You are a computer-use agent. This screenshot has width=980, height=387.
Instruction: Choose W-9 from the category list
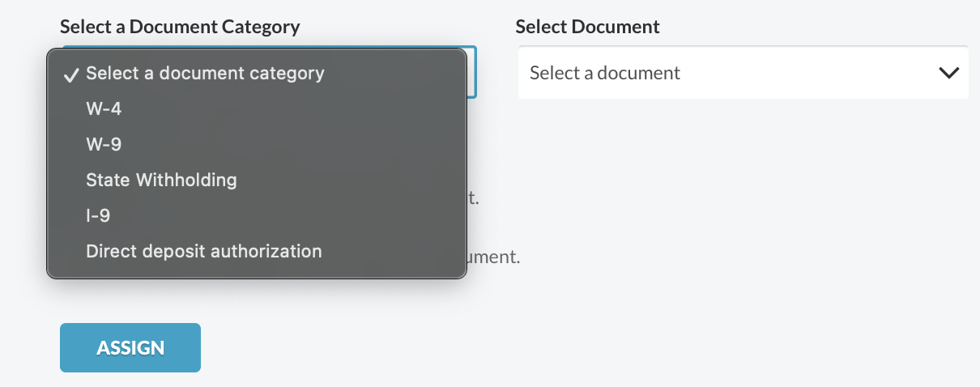point(257,144)
